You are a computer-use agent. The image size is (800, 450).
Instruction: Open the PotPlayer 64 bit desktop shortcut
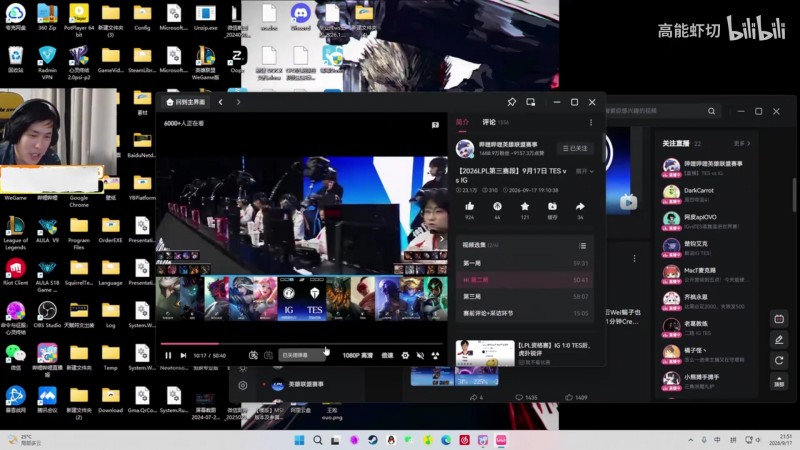point(79,19)
